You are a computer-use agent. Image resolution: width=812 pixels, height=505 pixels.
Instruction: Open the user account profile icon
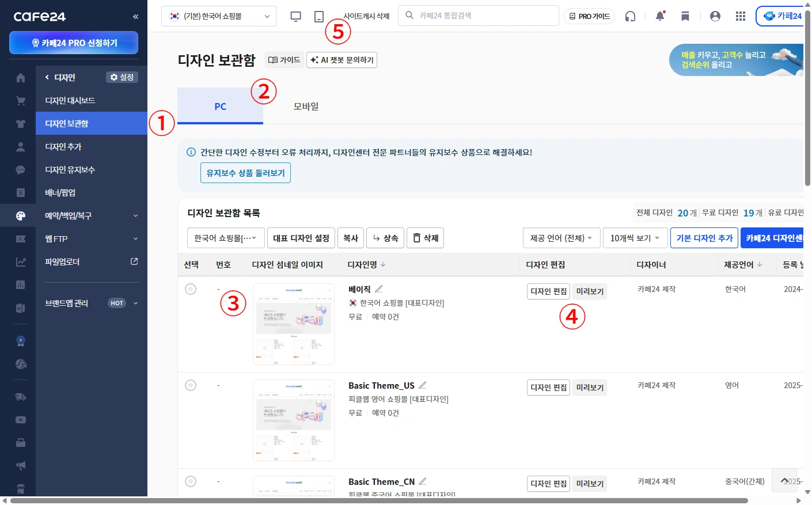(715, 16)
